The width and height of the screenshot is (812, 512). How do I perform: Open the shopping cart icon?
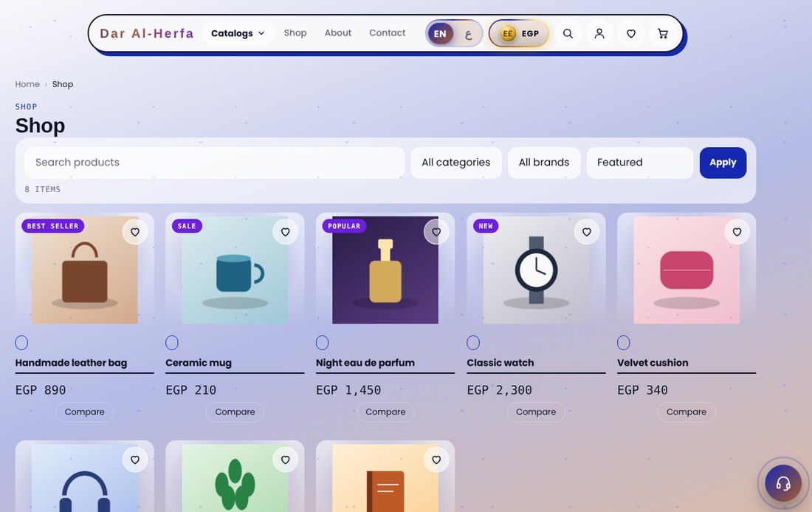(x=662, y=34)
